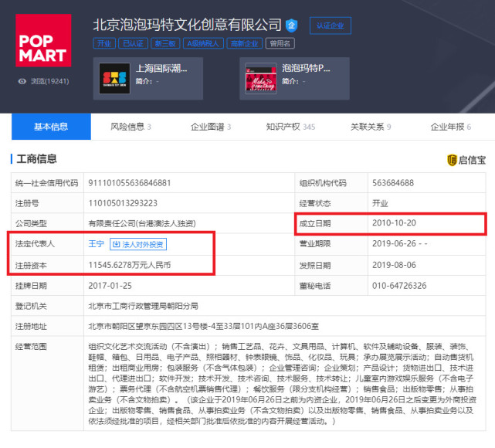The height and width of the screenshot is (448, 495).
Task: Click registration authority 北京市工商行政管理局朝阳分局
Action: pyautogui.click(x=144, y=306)
